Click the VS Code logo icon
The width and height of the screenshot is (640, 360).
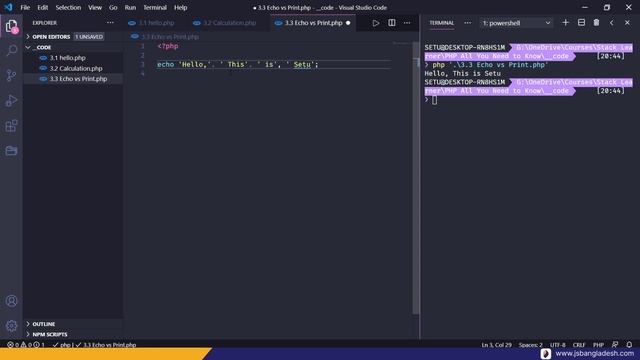point(8,7)
